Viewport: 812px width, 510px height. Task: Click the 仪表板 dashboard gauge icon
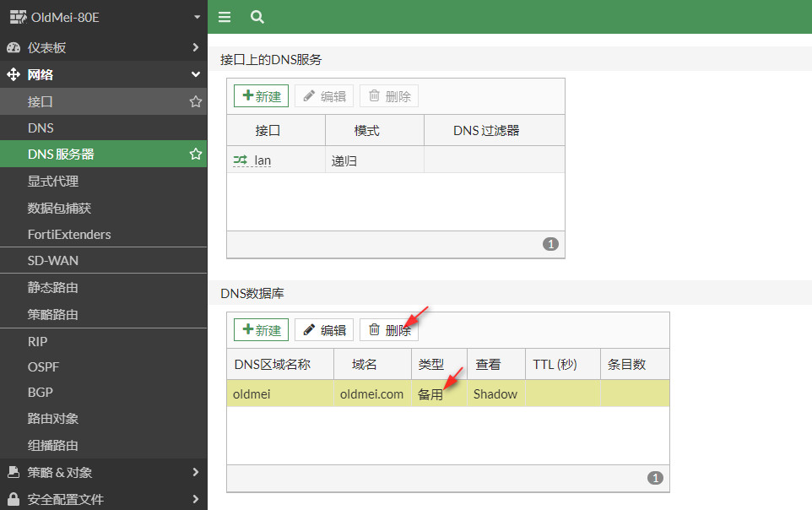tap(14, 48)
